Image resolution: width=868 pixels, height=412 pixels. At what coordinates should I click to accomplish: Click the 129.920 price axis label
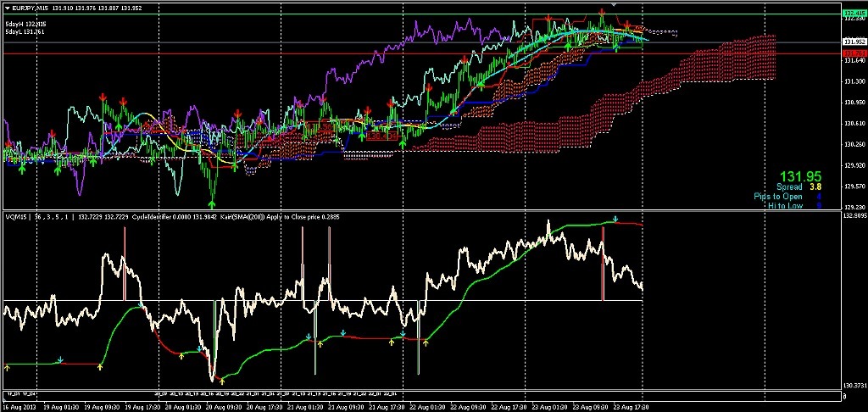click(x=853, y=165)
